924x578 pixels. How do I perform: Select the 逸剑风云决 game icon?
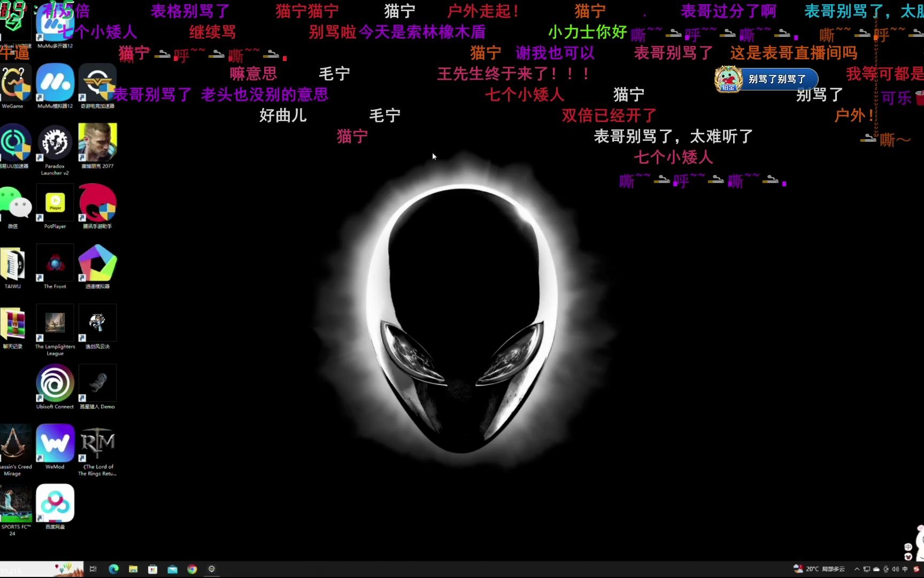click(97, 327)
